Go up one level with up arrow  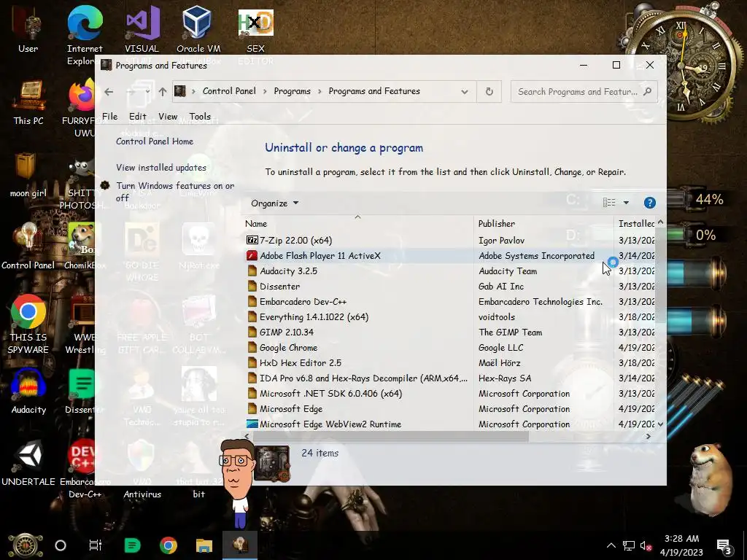(x=163, y=91)
